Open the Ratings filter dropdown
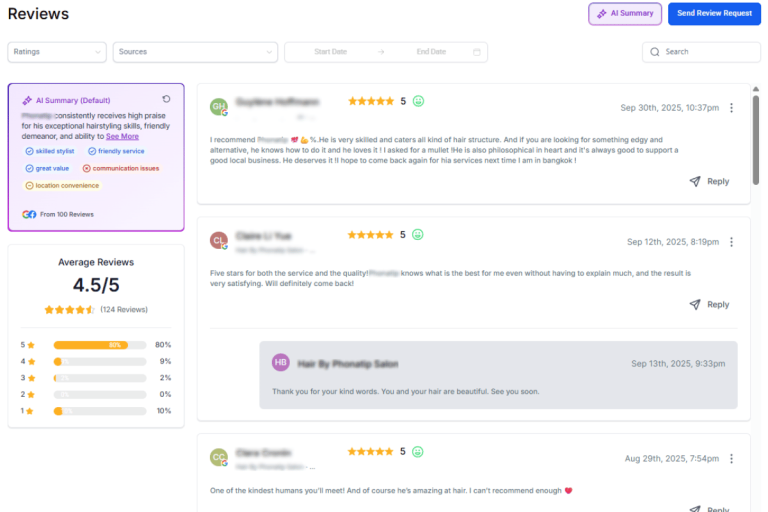768x512 pixels. pos(57,52)
